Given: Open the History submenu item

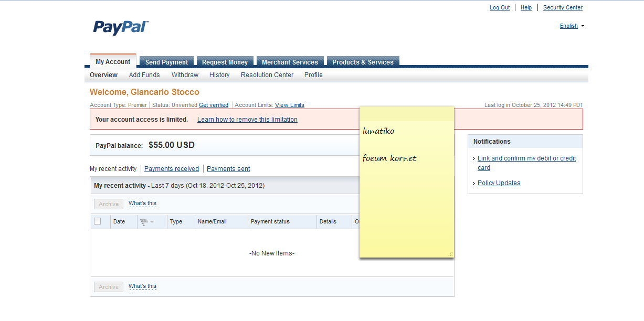Looking at the screenshot, I should coord(219,75).
